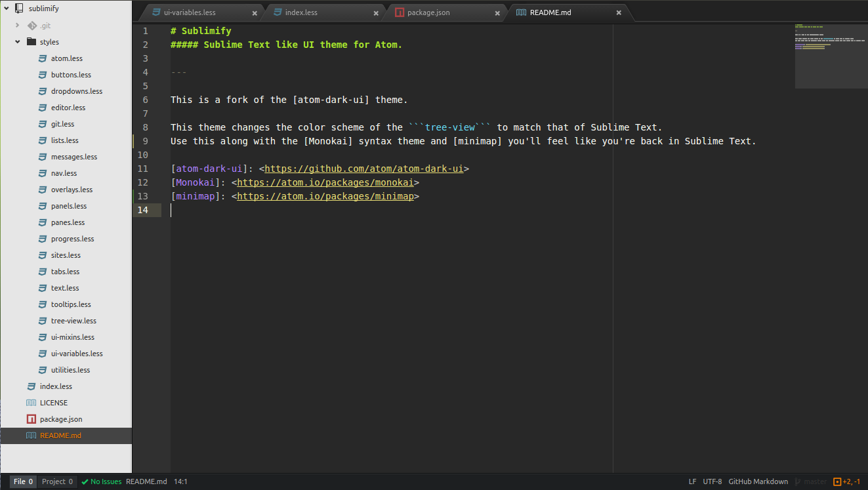
Task: Open the UTF-8 encoding selector
Action: (713, 481)
